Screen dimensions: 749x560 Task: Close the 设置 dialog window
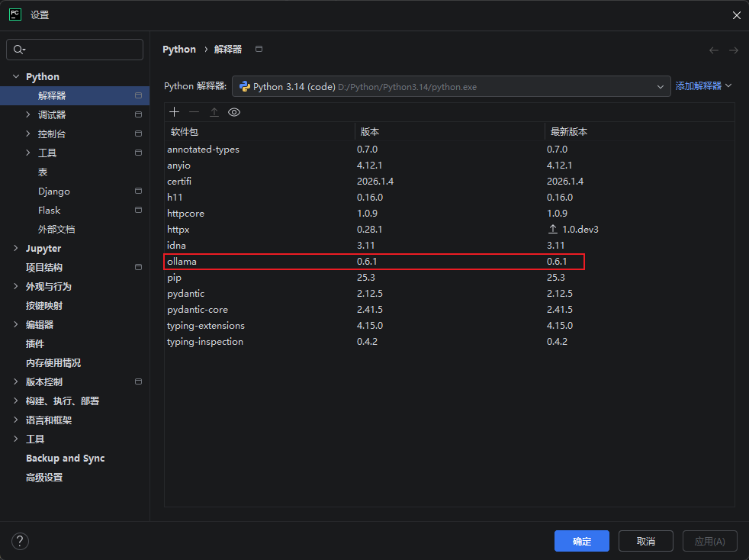click(736, 15)
